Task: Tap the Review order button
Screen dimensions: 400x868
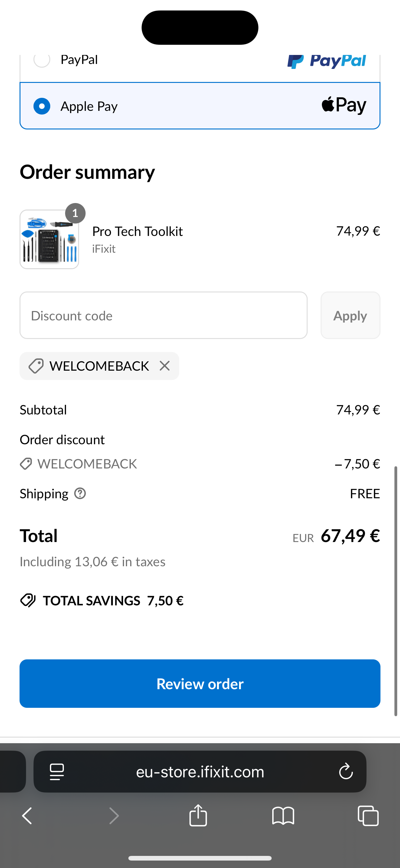Action: (x=200, y=683)
